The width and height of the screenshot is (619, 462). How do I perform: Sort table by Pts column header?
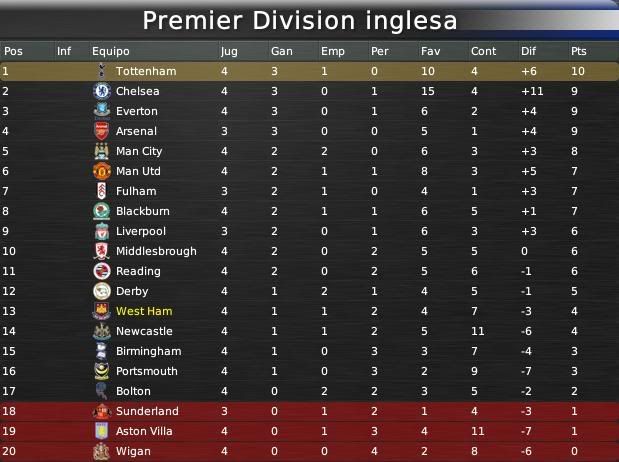click(578, 51)
